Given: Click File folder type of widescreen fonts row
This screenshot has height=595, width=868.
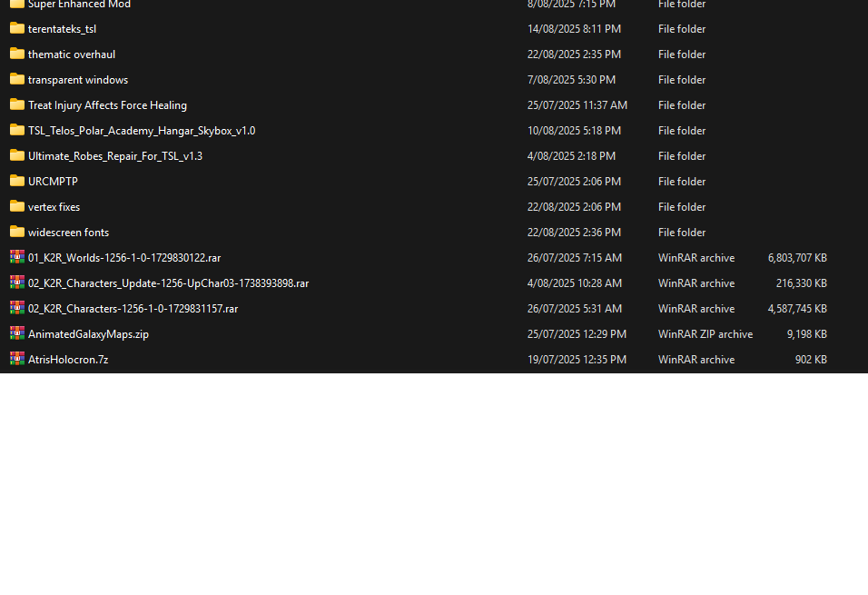Looking at the screenshot, I should click(682, 233).
